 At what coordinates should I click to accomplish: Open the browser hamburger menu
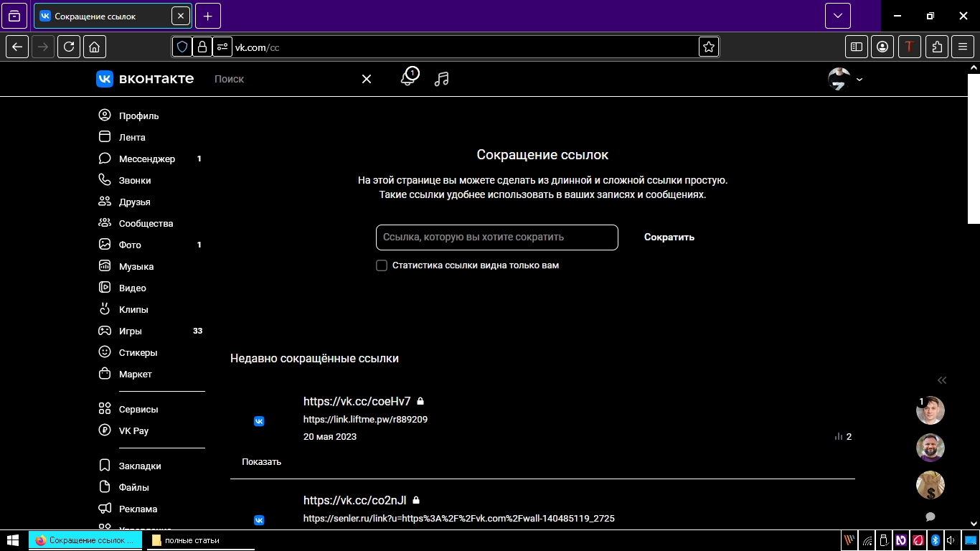(963, 47)
